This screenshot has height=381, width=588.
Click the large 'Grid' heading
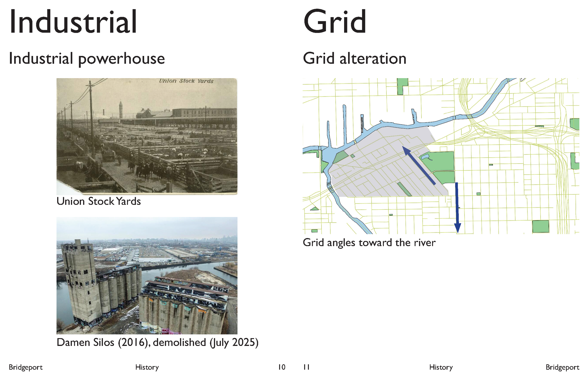[334, 21]
